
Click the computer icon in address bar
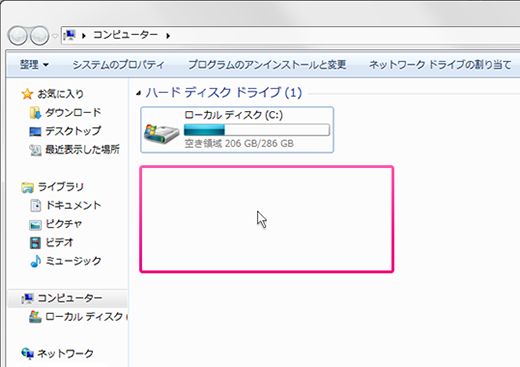[70, 35]
